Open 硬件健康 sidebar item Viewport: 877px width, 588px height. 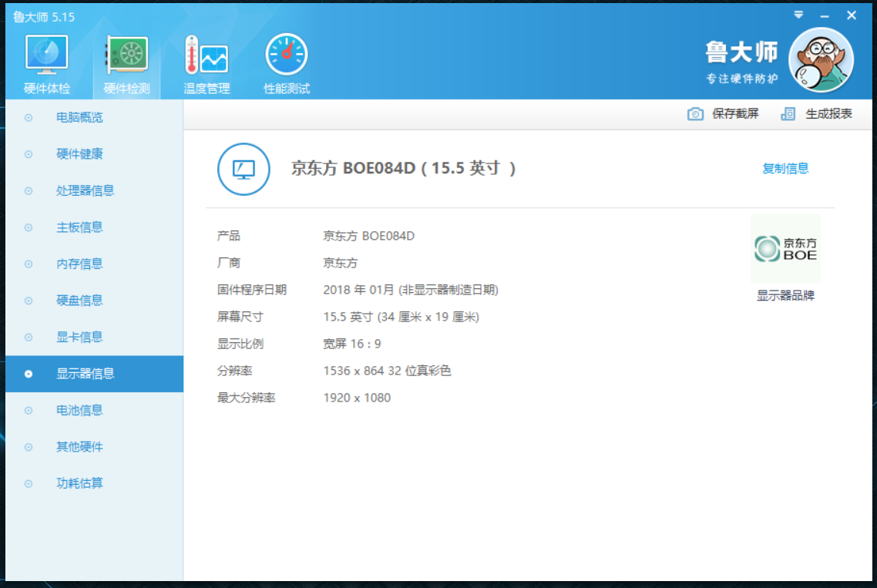95,154
